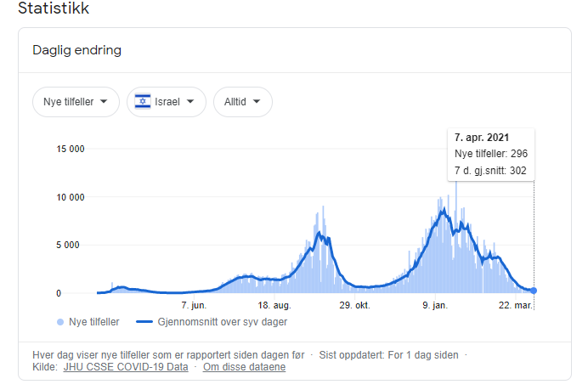Viewport: 588px width, 390px height.
Task: Click the 18. aug. x-axis label
Action: coord(274,305)
